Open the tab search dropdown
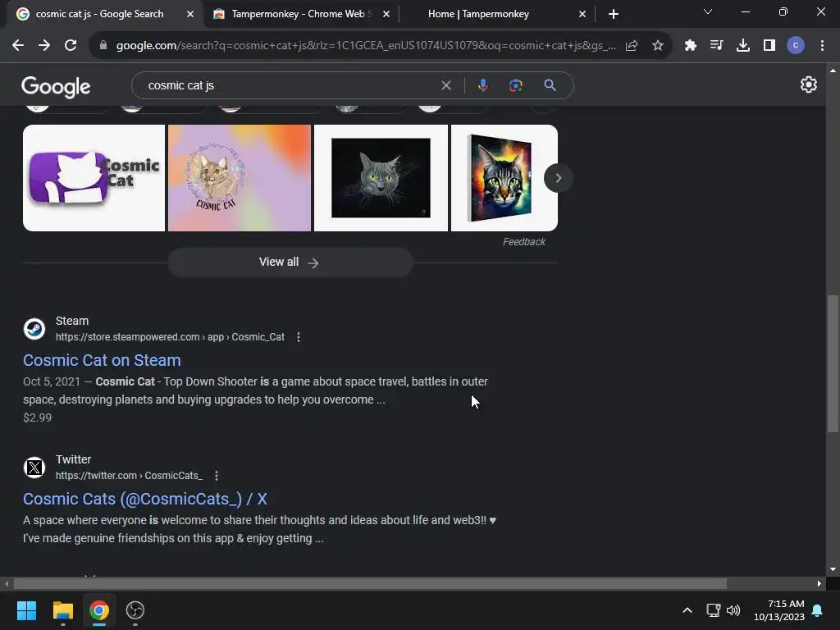The height and width of the screenshot is (630, 840). [x=708, y=11]
